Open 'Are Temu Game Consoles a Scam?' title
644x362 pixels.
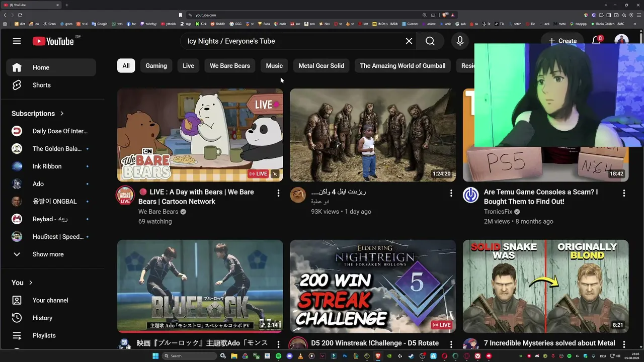[x=541, y=197]
